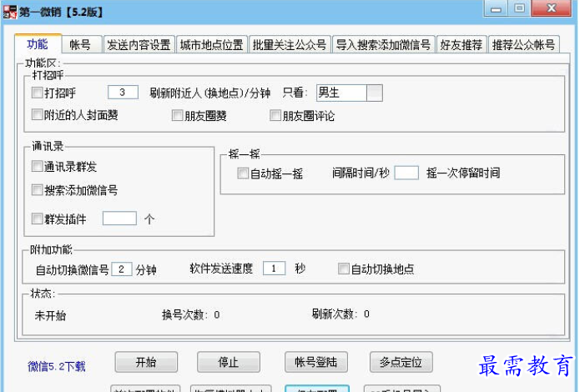Expand the 只看 gender dropdown arrow
Screen dimensions: 580x392
(x=375, y=93)
